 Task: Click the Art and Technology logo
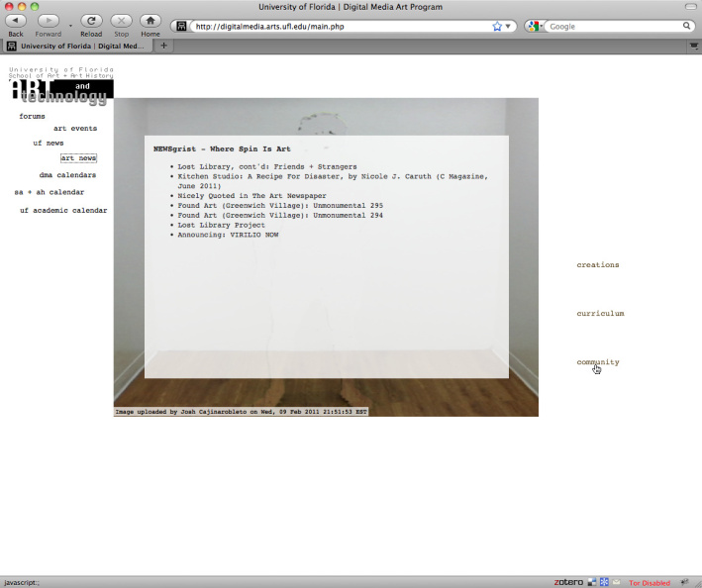coord(61,92)
